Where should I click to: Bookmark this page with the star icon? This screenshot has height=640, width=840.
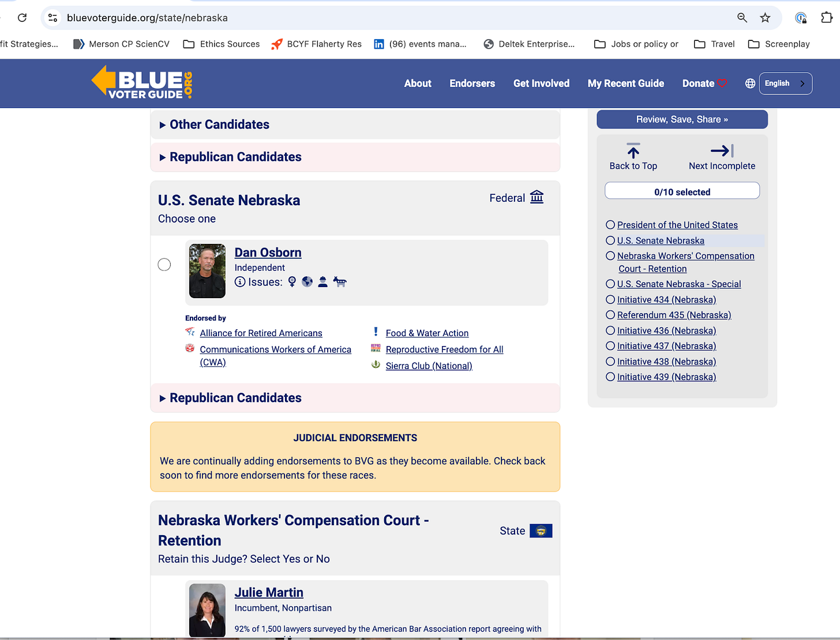click(x=765, y=18)
